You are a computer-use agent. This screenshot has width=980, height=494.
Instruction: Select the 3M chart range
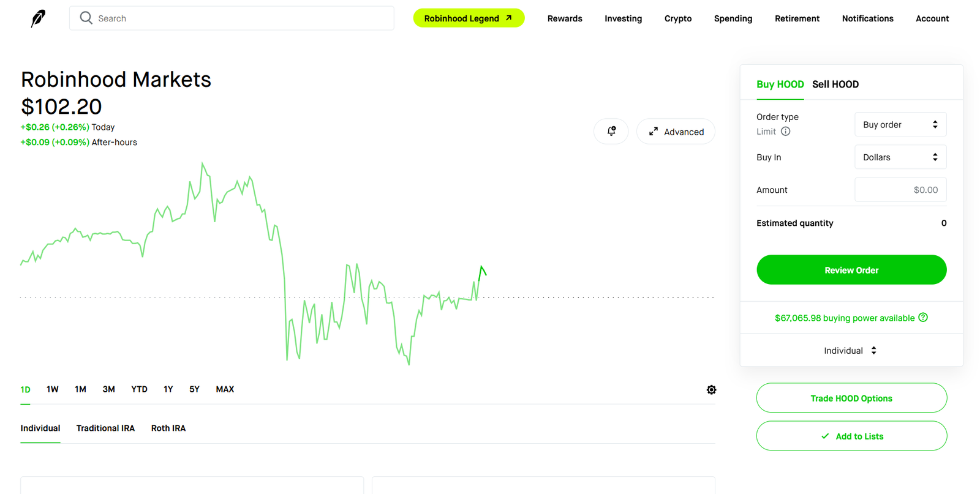coord(108,389)
